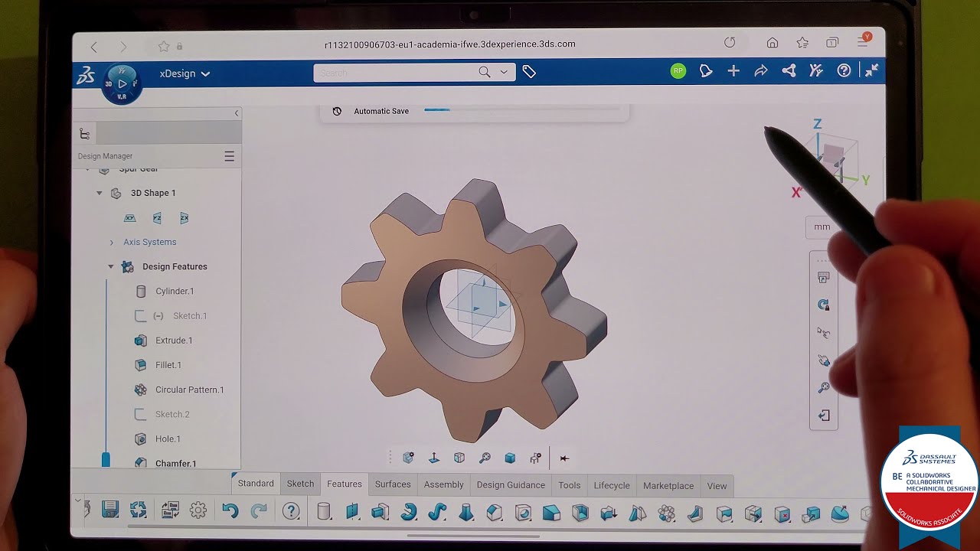
Task: Select the Circular Pattern tool icon
Action: [x=667, y=514]
